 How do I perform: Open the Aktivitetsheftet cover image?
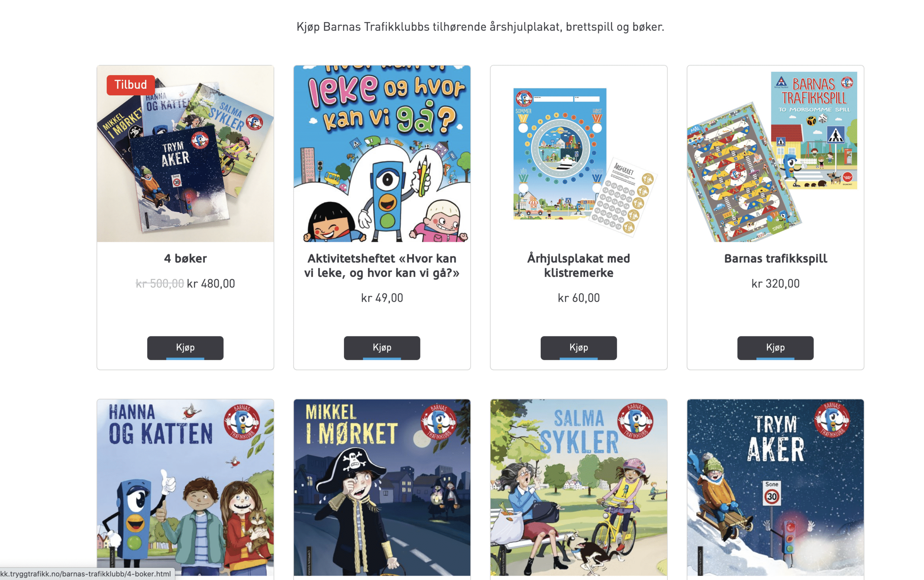tap(382, 153)
